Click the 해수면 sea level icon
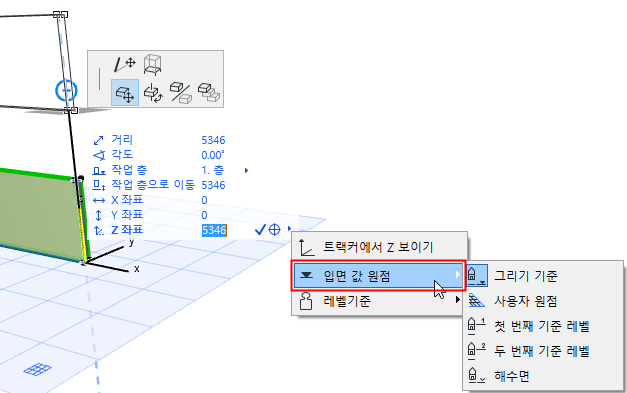This screenshot has width=627, height=393. pyautogui.click(x=476, y=375)
